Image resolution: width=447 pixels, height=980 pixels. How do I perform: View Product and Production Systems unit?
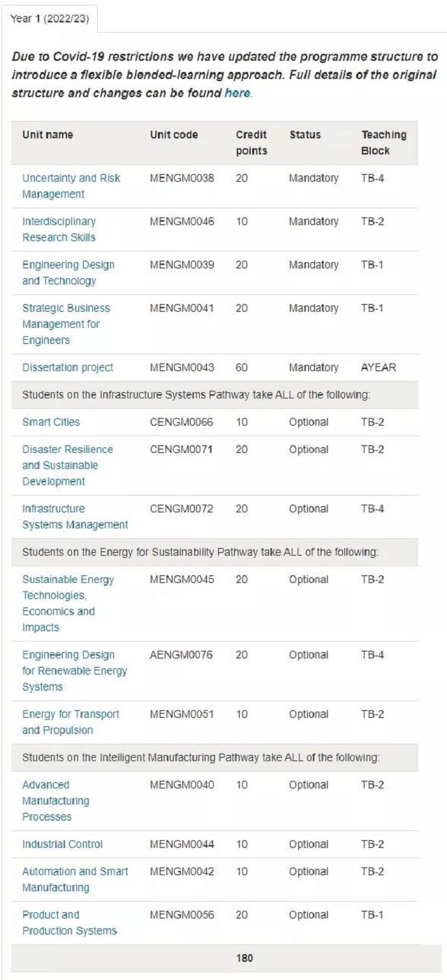(70, 923)
